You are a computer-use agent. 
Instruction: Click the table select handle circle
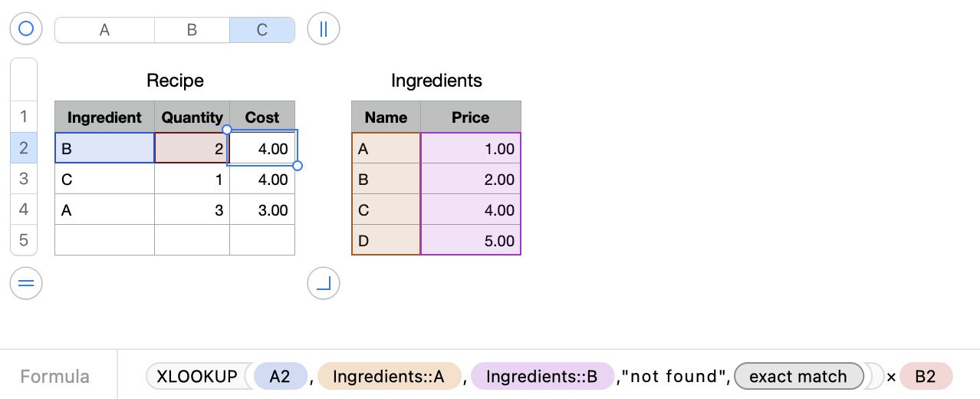click(26, 29)
